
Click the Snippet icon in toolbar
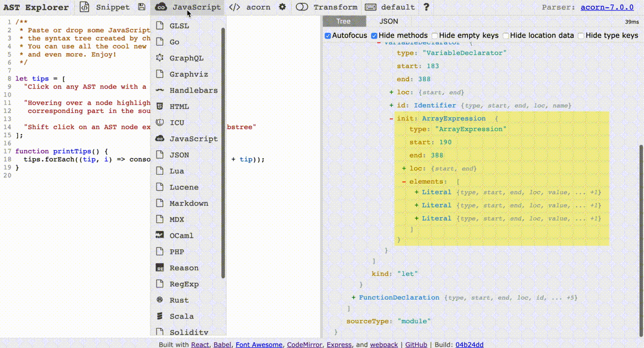point(84,7)
